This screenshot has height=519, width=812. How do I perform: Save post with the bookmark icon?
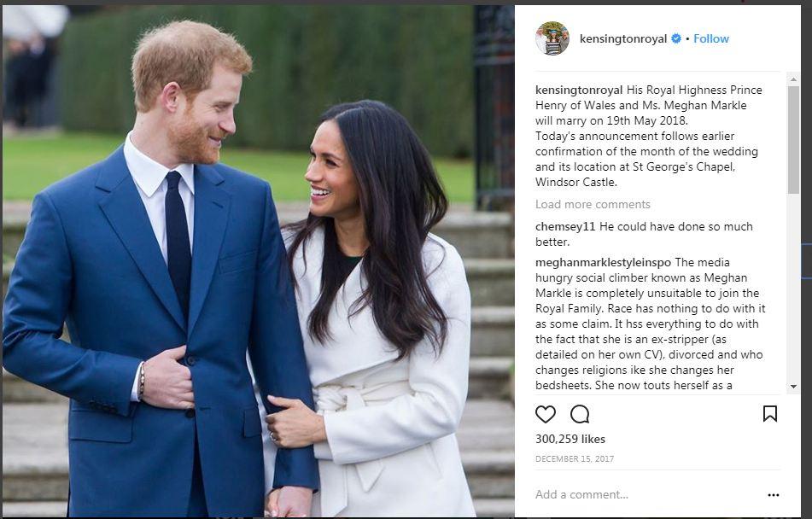click(769, 414)
